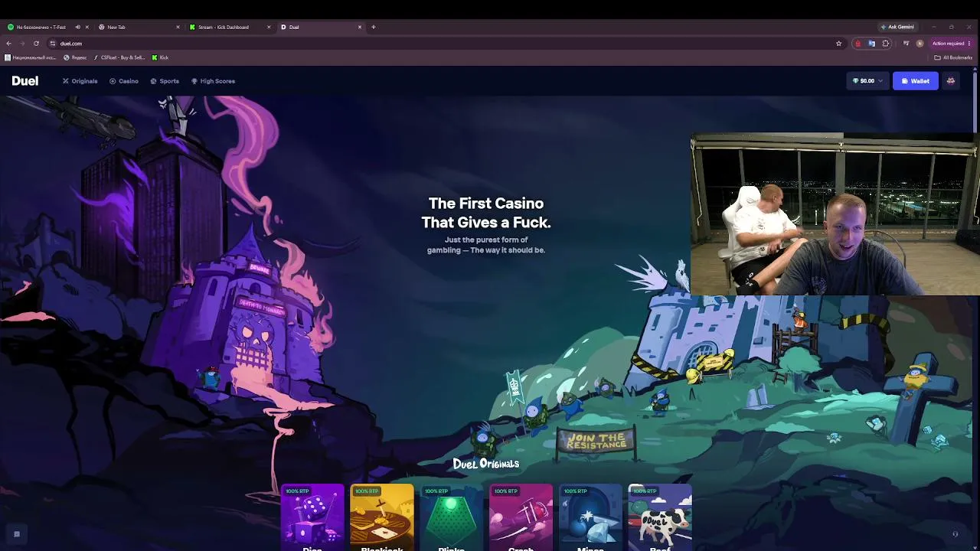Open the Яндекс bookmark
This screenshot has height=551, width=980.
(75, 57)
